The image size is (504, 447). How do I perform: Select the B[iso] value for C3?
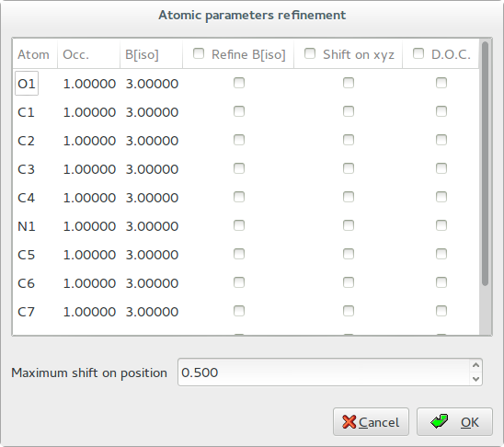point(152,169)
